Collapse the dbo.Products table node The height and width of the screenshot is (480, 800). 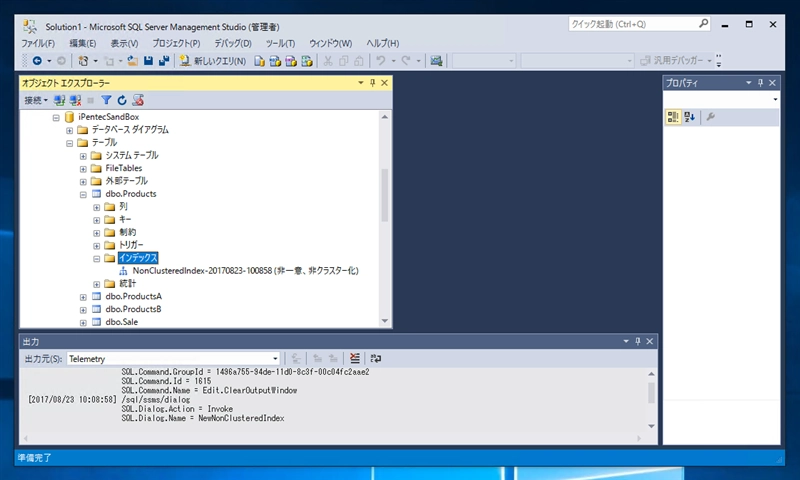coord(83,194)
